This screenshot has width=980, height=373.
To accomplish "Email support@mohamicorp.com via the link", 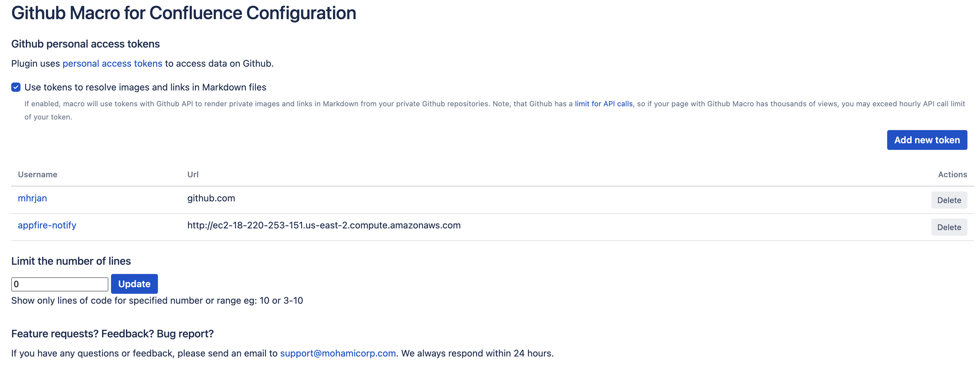I will point(338,353).
